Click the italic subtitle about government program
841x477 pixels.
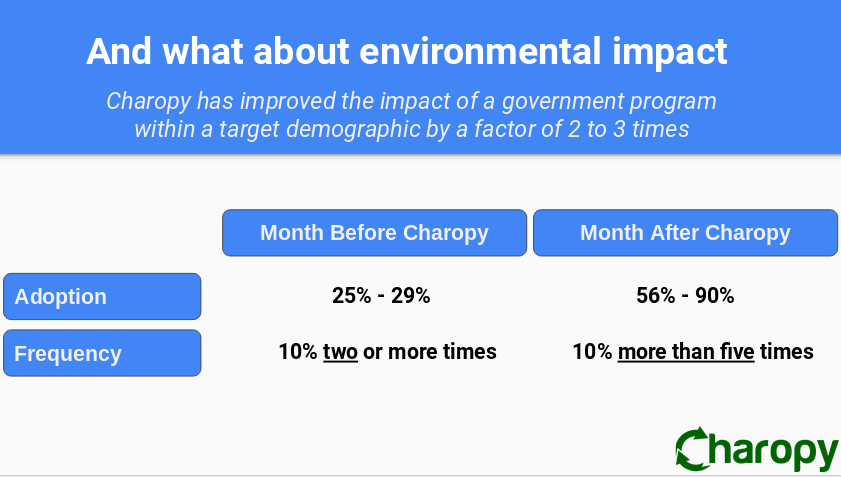point(411,115)
